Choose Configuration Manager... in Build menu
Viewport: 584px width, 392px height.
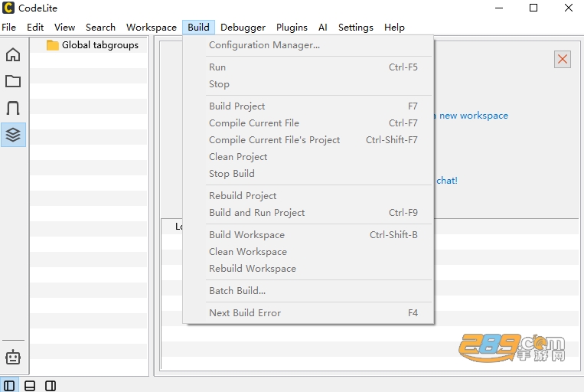[308, 45]
